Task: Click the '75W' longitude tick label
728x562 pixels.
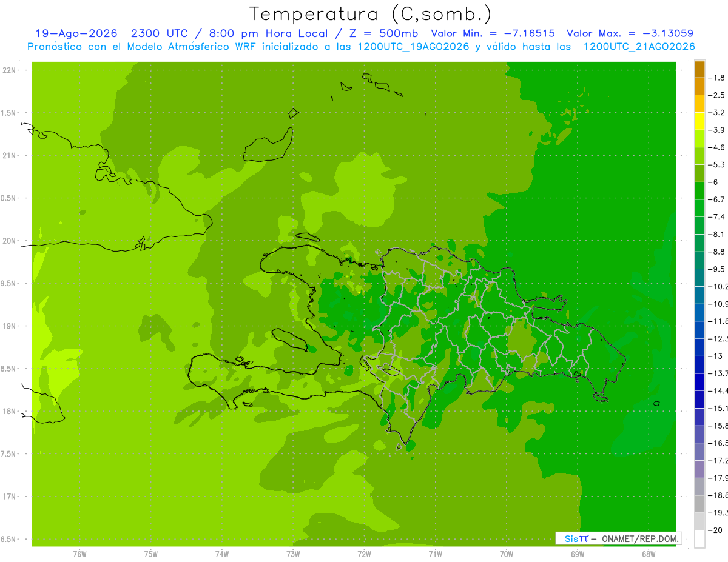Action: [x=151, y=554]
